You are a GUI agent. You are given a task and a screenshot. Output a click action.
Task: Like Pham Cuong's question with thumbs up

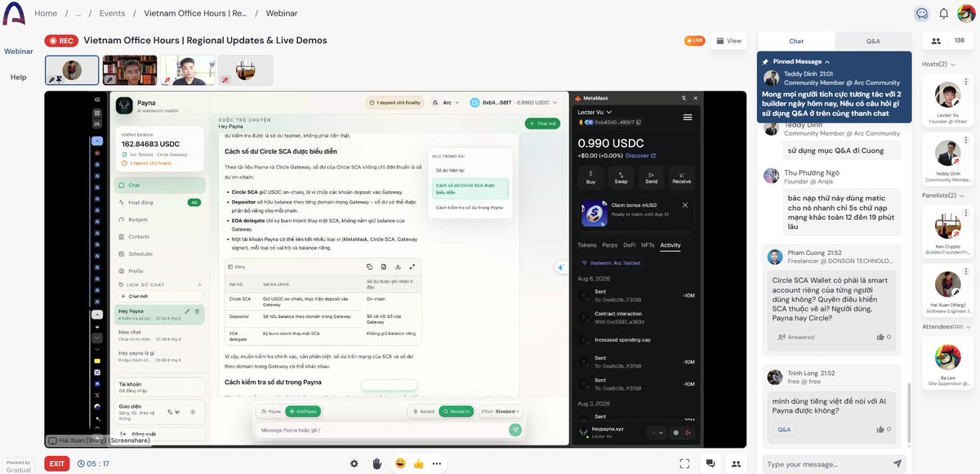click(880, 337)
